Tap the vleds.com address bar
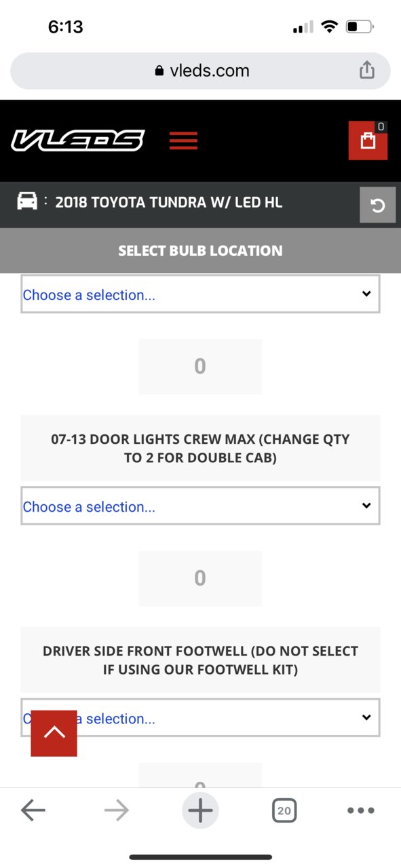This screenshot has height=868, width=401. click(x=200, y=71)
